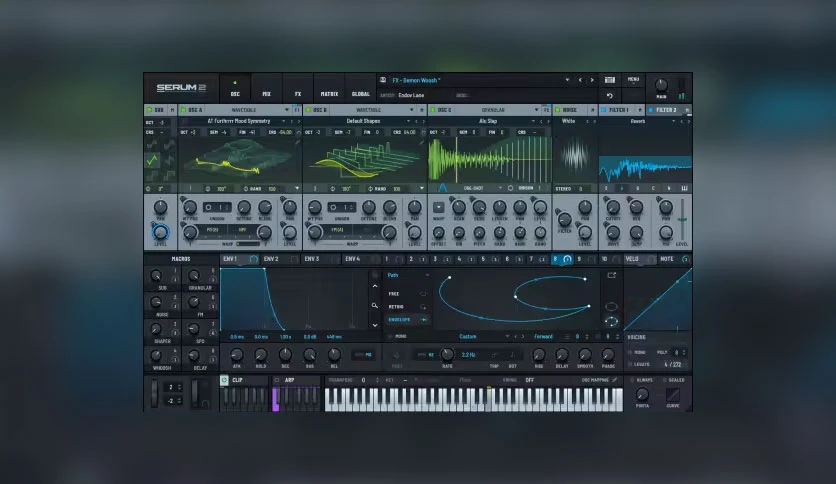Open the MATRIX tab
The width and height of the screenshot is (836, 484).
point(329,89)
